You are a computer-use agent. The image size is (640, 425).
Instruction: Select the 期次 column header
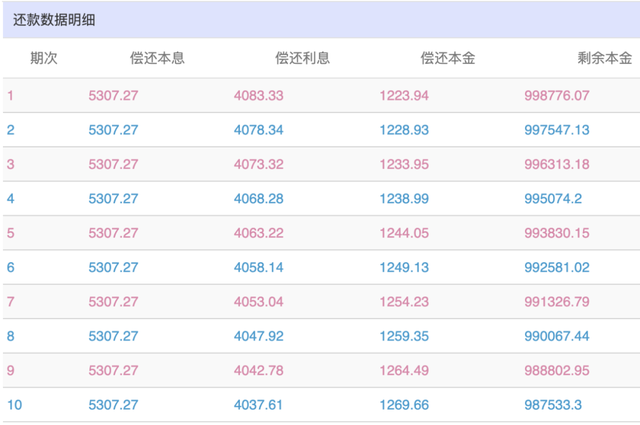44,58
